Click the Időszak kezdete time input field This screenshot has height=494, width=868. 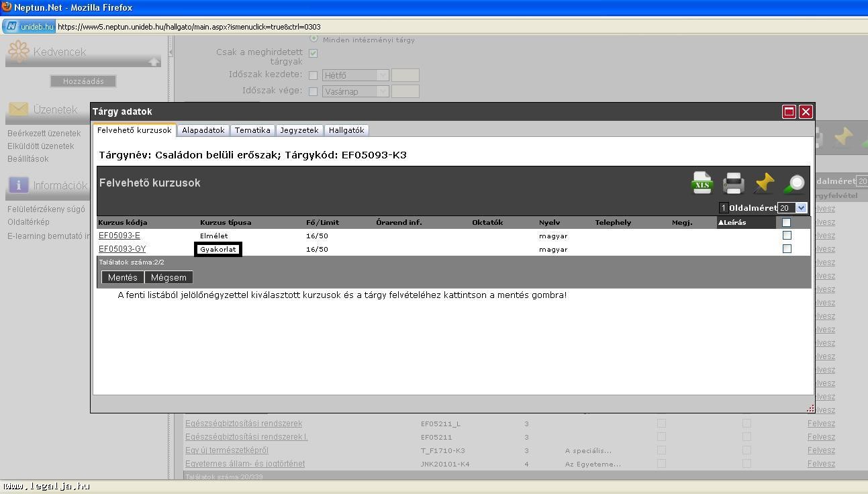pyautogui.click(x=405, y=75)
